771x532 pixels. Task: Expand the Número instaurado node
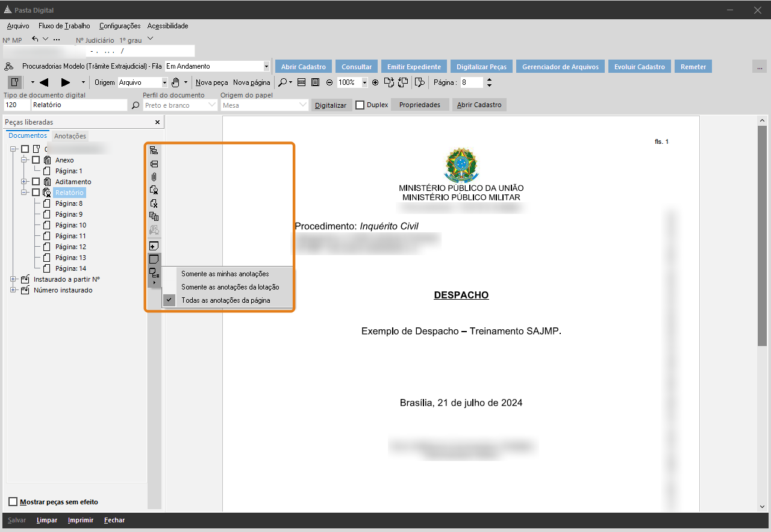pos(14,290)
